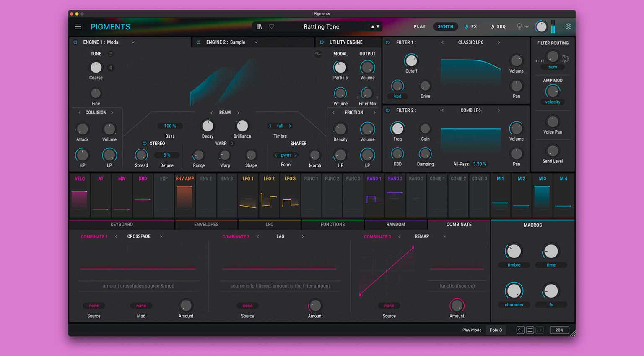Click the CPU meter showing 28%
Screen dimensions: 644x356
(559, 330)
